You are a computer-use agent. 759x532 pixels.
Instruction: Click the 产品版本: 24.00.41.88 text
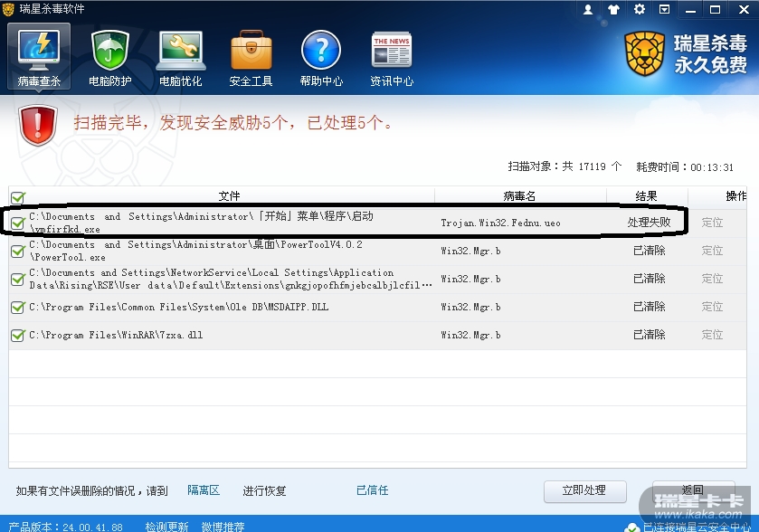(65, 527)
